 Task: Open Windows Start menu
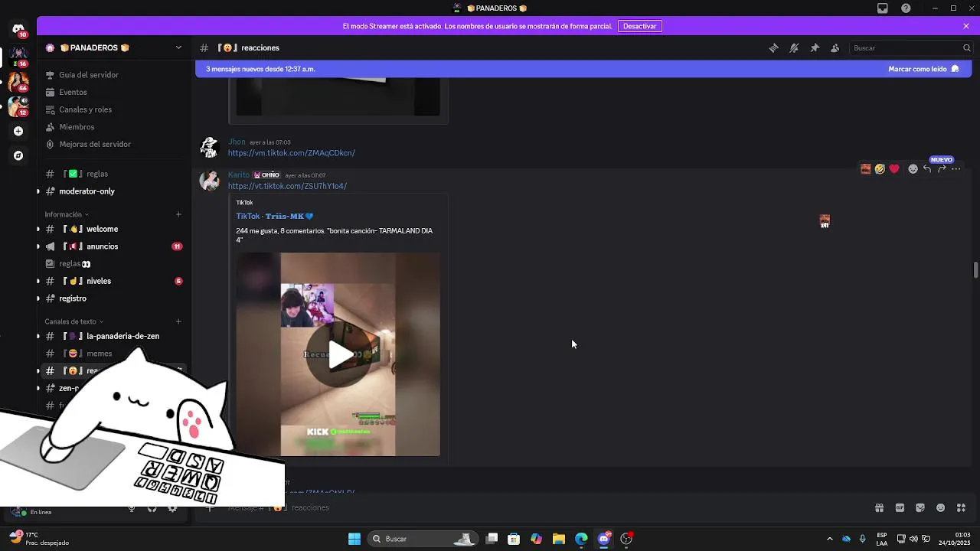pos(354,539)
